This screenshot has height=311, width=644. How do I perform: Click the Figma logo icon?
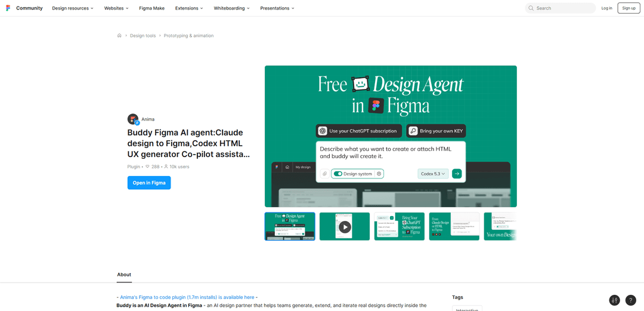[8, 8]
